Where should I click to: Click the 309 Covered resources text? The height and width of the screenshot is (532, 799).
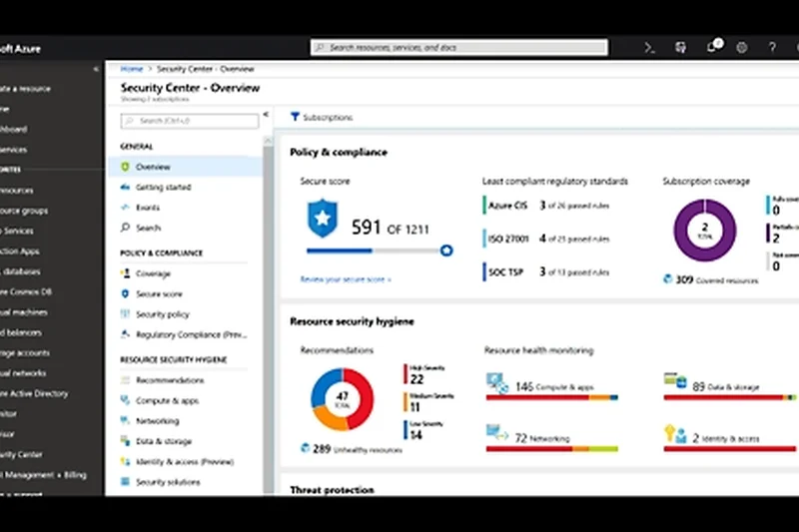point(716,279)
